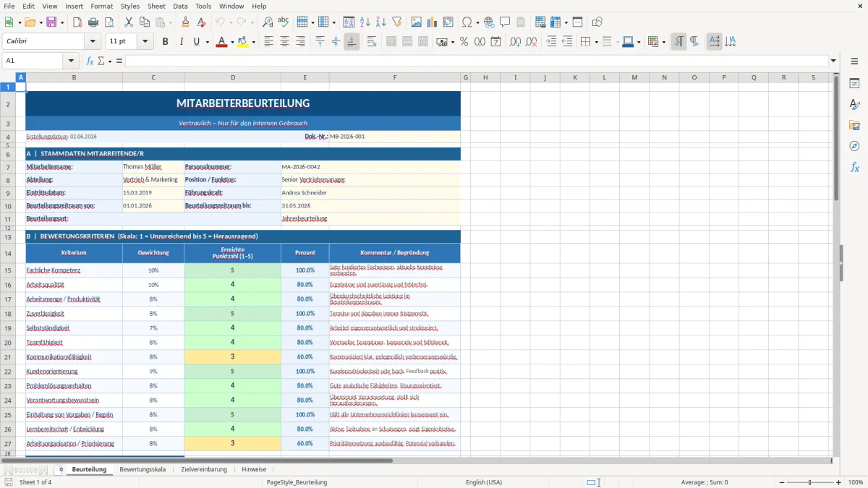
Task: Activate Clone Formatting paintbrush
Action: [185, 22]
